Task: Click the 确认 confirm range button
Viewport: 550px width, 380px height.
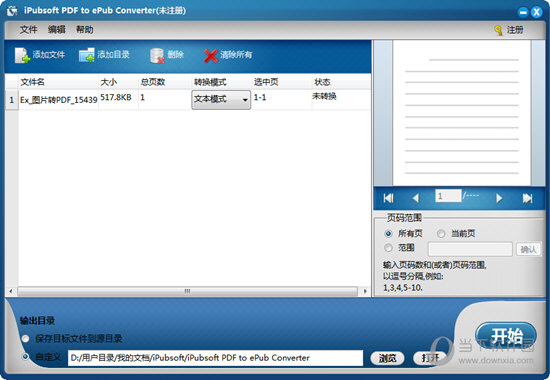Action: (x=528, y=249)
